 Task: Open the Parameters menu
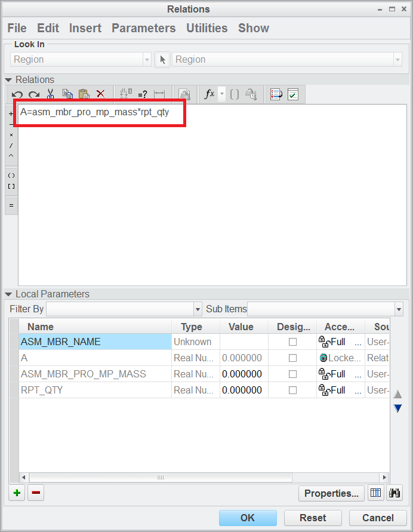[143, 28]
